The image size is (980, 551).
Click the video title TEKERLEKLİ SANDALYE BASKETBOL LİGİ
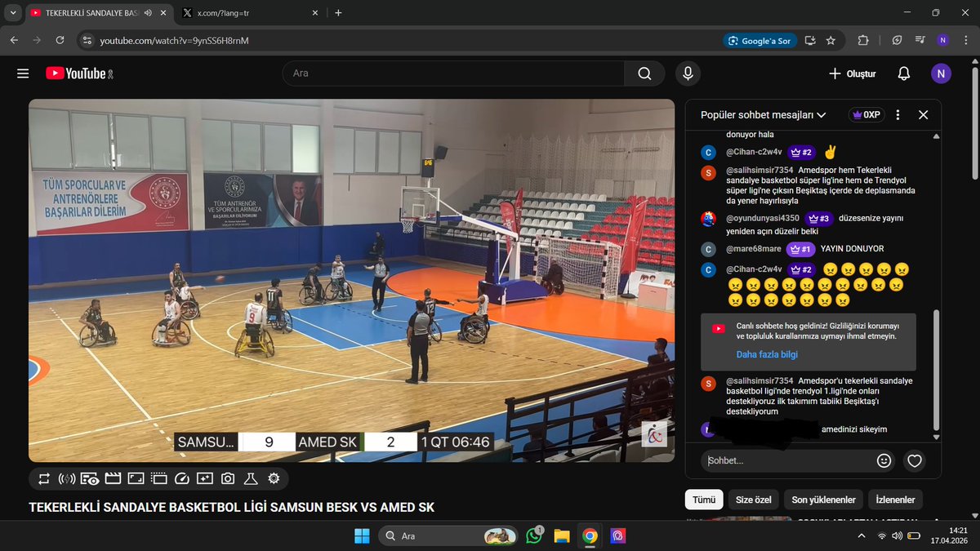tap(231, 508)
